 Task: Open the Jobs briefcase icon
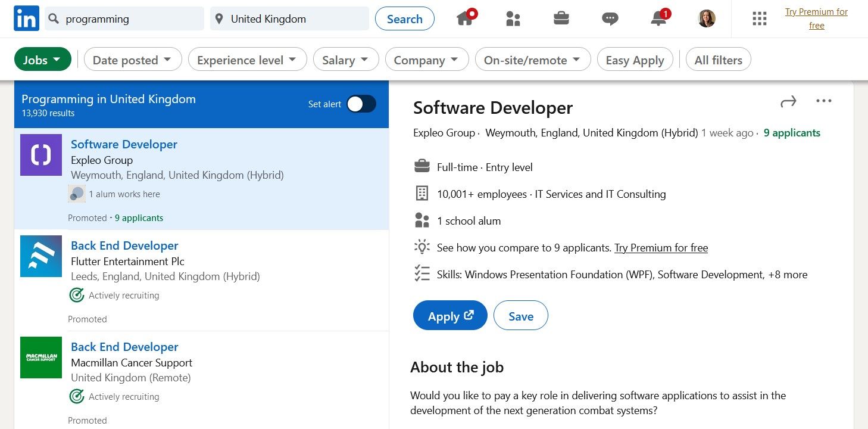561,18
